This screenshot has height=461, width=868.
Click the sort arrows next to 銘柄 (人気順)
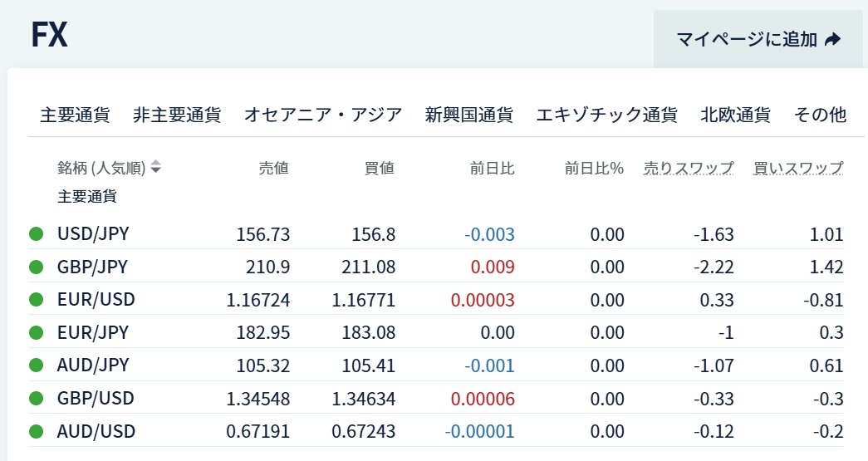(155, 167)
